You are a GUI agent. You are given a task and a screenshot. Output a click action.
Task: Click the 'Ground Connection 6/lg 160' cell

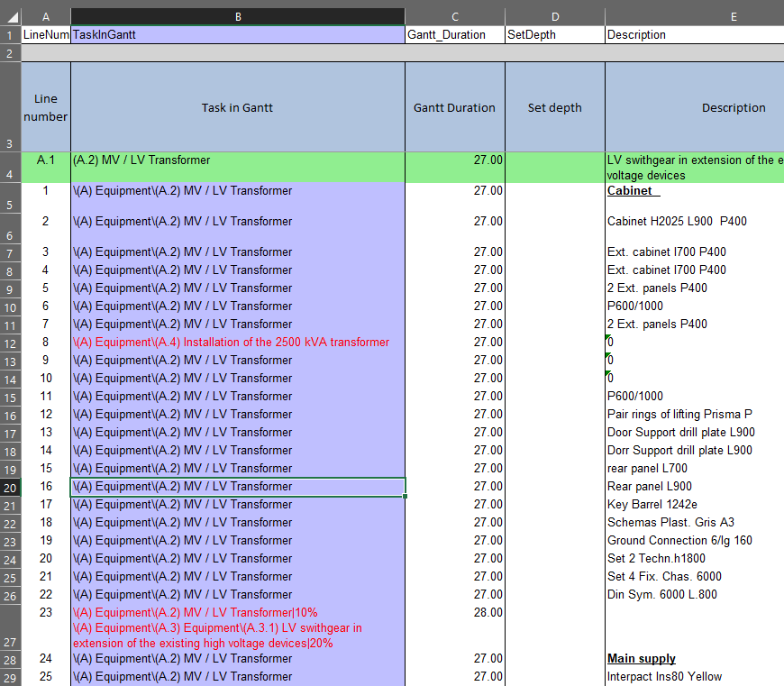click(x=694, y=541)
